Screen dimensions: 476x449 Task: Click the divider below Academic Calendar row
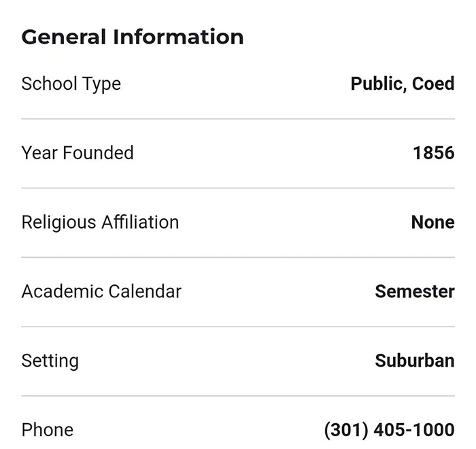[238, 327]
